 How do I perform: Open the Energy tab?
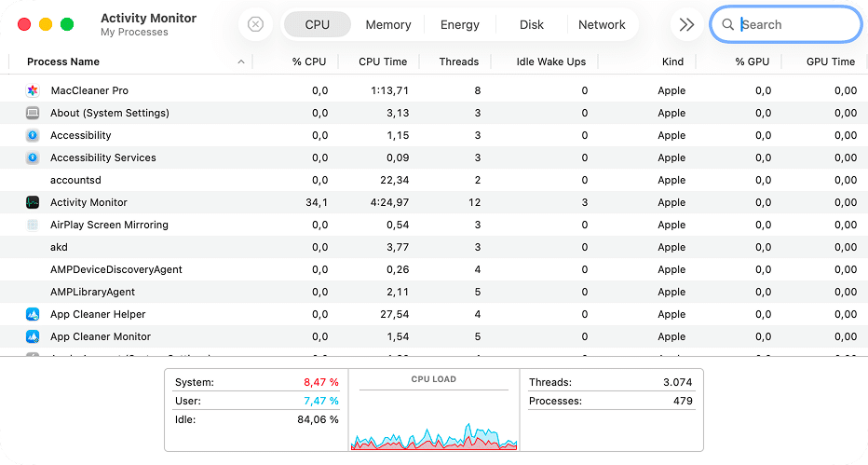pos(459,24)
